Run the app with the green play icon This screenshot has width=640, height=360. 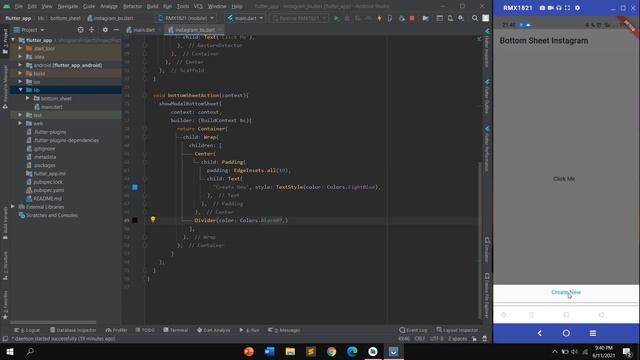336,18
